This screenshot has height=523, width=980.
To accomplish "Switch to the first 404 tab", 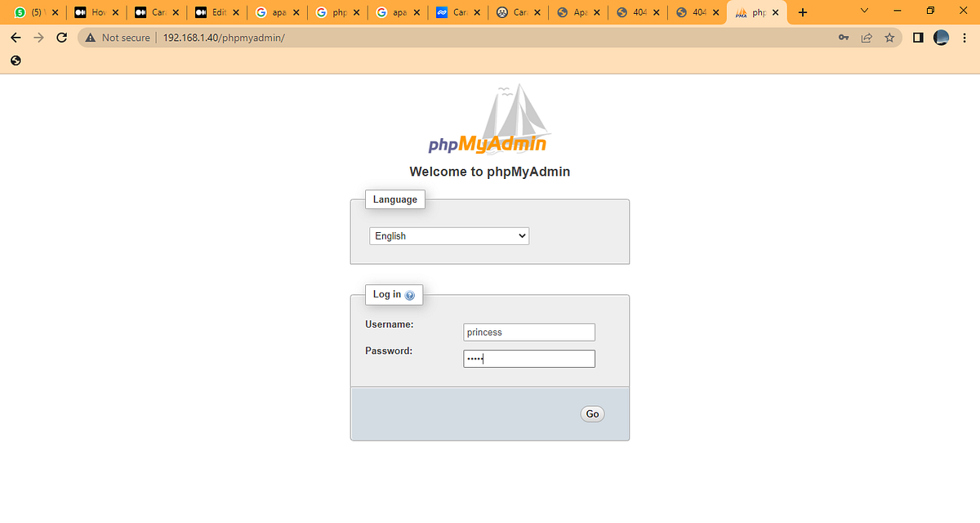I will pyautogui.click(x=635, y=12).
